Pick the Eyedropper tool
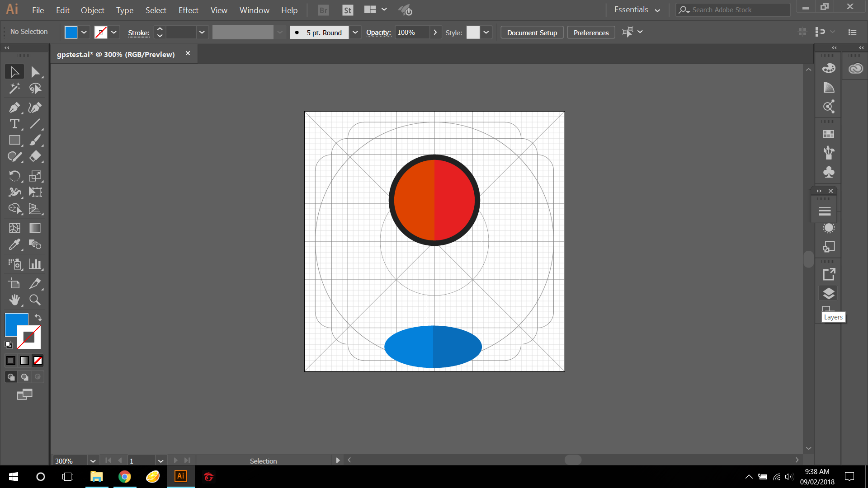Screen dimensions: 868x488 14,244
